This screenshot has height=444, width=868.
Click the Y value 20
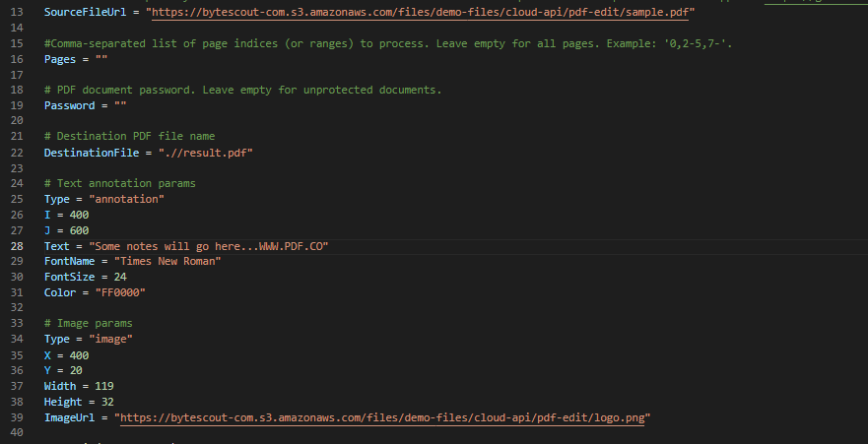76,370
